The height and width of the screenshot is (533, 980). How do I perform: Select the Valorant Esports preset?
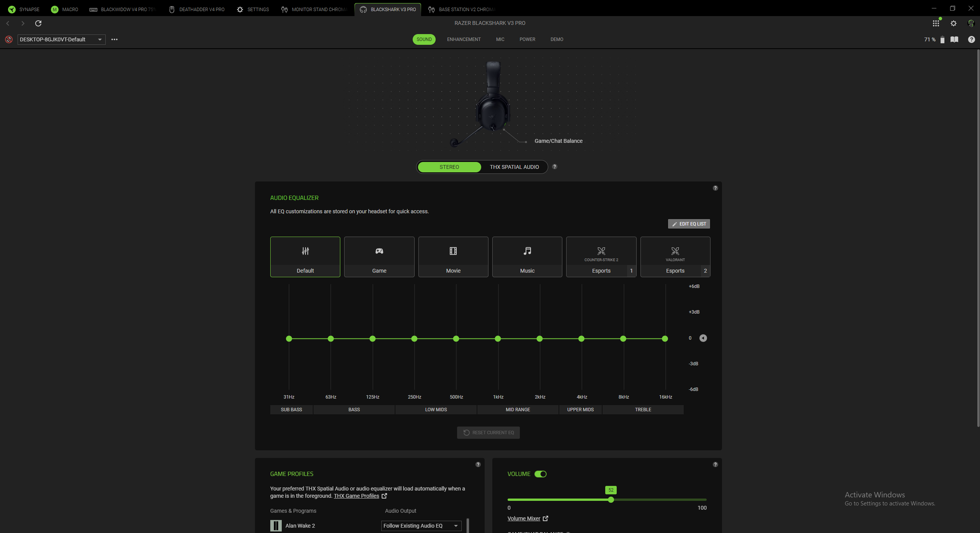[675, 257]
